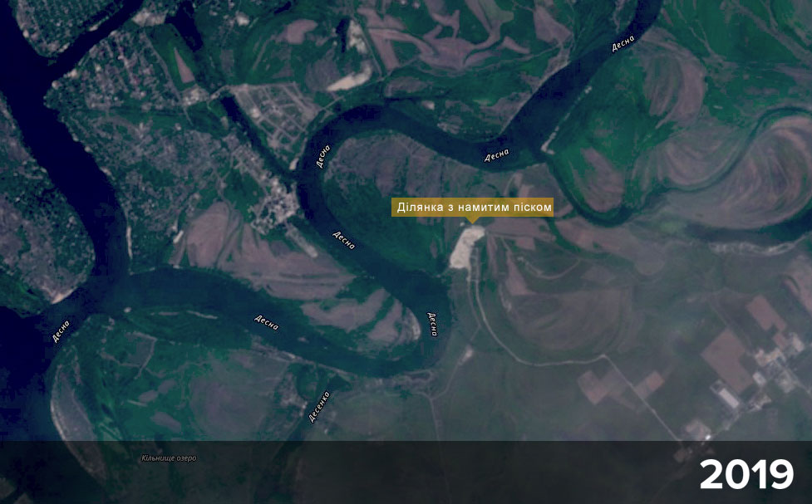Viewport: 812px width, 504px height.
Task: Click the "Десенка" river label
Action: click(x=319, y=405)
